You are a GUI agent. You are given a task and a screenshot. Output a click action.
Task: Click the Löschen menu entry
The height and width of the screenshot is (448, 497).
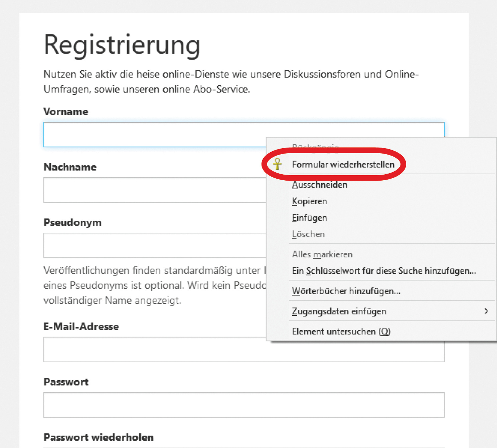308,234
